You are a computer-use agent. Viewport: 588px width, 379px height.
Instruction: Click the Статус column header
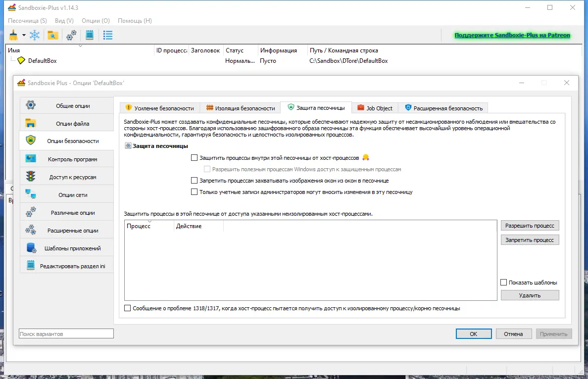[241, 50]
